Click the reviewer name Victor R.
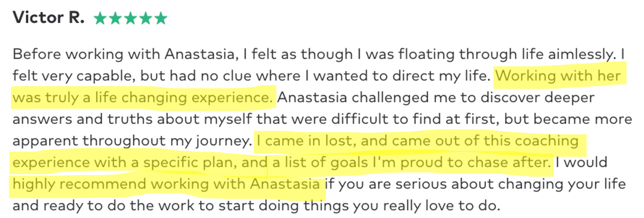 [48, 17]
